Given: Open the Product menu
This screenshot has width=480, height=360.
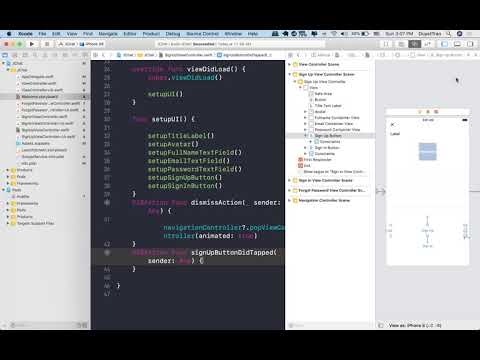Looking at the screenshot, I should tap(151, 34).
